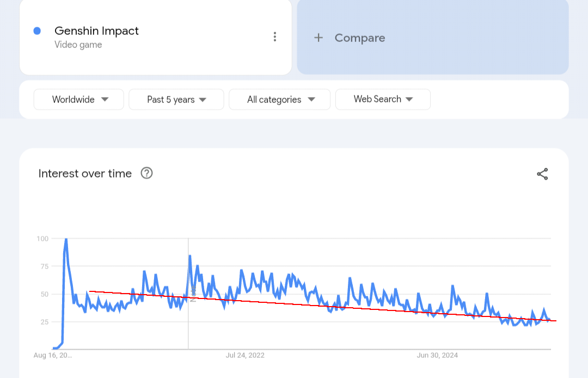Viewport: 588px width, 378px height.
Task: Click the Genshin Impact search term title
Action: pos(96,31)
